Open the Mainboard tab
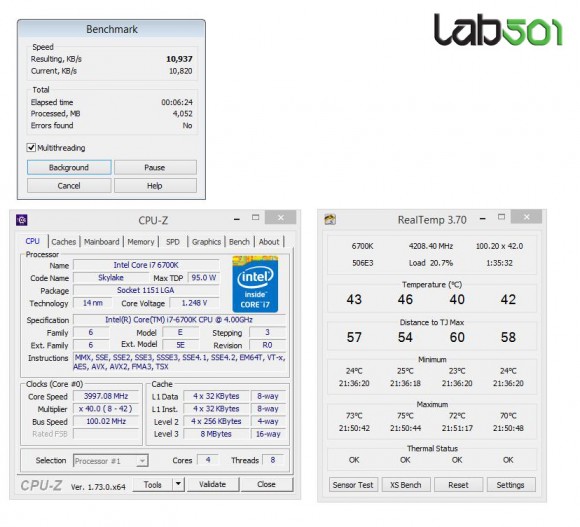Screen dimensions: 580x527 [x=101, y=241]
